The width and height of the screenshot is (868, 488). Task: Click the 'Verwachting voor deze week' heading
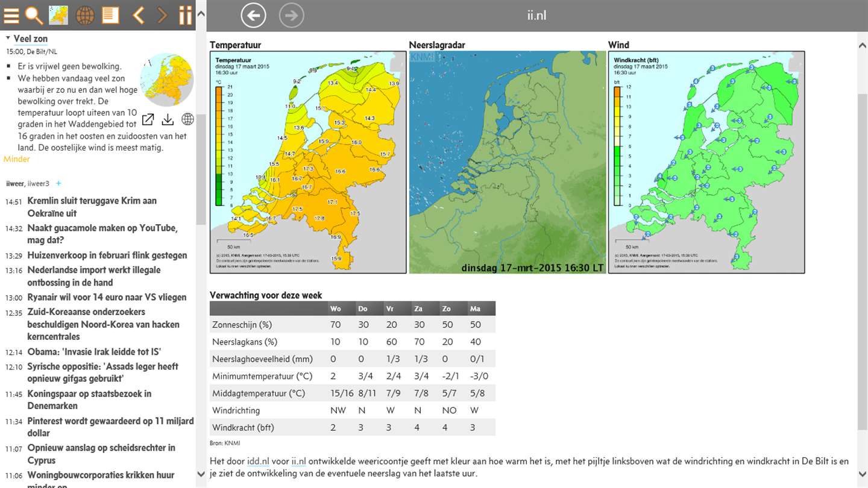[266, 295]
